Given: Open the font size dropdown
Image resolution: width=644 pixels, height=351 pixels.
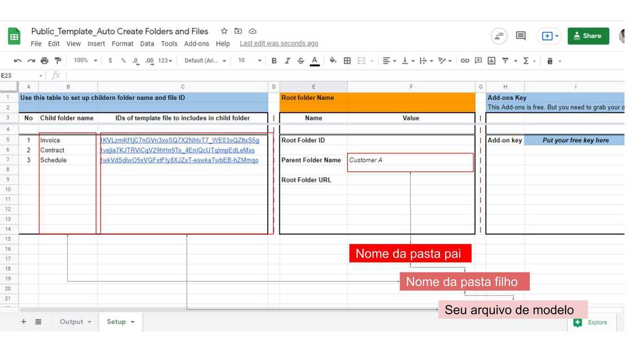Looking at the screenshot, I should [x=250, y=61].
